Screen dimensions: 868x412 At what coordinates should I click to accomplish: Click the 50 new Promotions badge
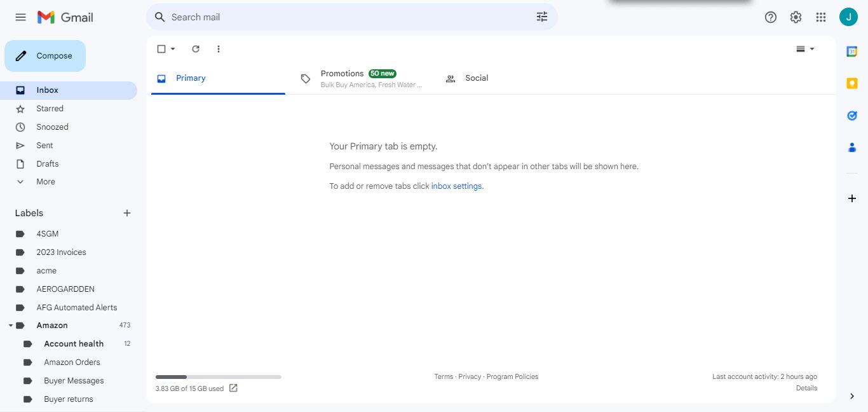[383, 74]
